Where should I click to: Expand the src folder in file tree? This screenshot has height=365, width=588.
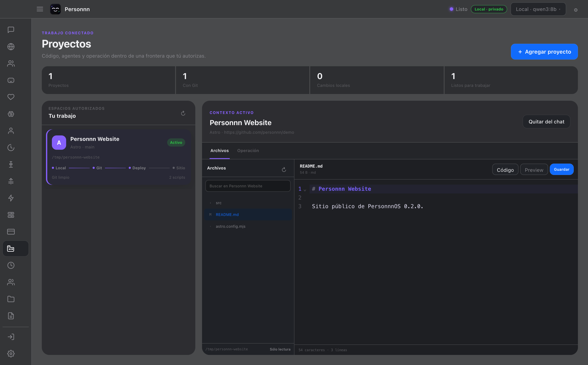[248, 203]
